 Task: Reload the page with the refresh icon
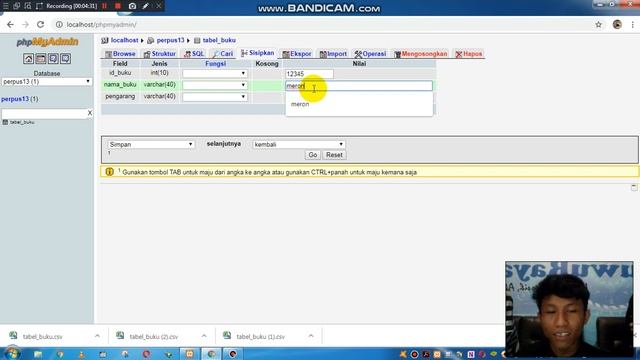40,24
